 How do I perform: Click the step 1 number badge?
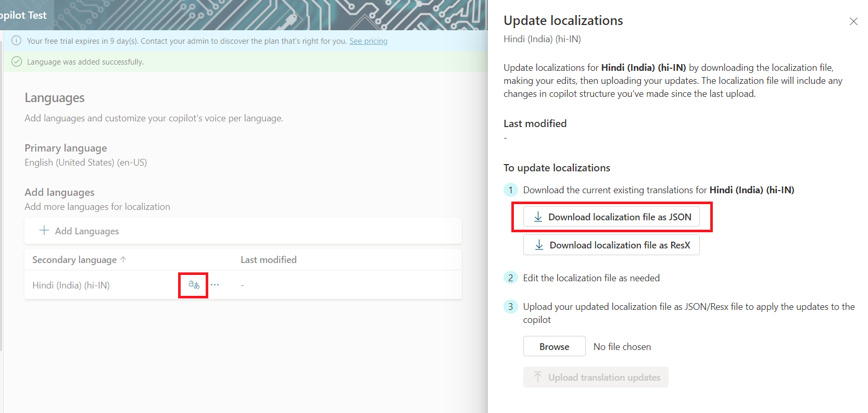[x=510, y=190]
